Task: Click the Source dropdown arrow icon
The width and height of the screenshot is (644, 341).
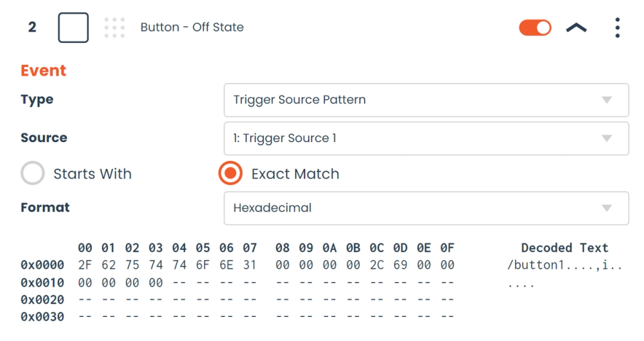Action: (x=606, y=139)
